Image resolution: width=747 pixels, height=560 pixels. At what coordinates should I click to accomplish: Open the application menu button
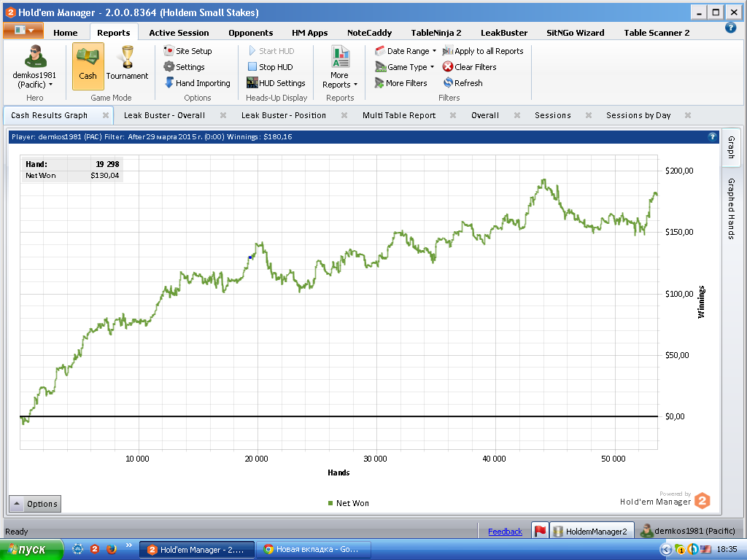click(23, 30)
